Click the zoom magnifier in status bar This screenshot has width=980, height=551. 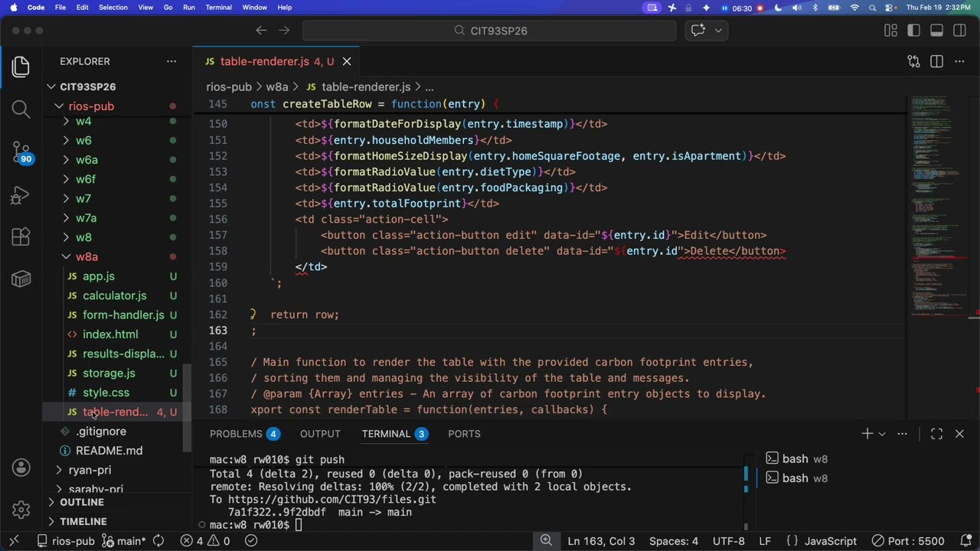pyautogui.click(x=546, y=541)
